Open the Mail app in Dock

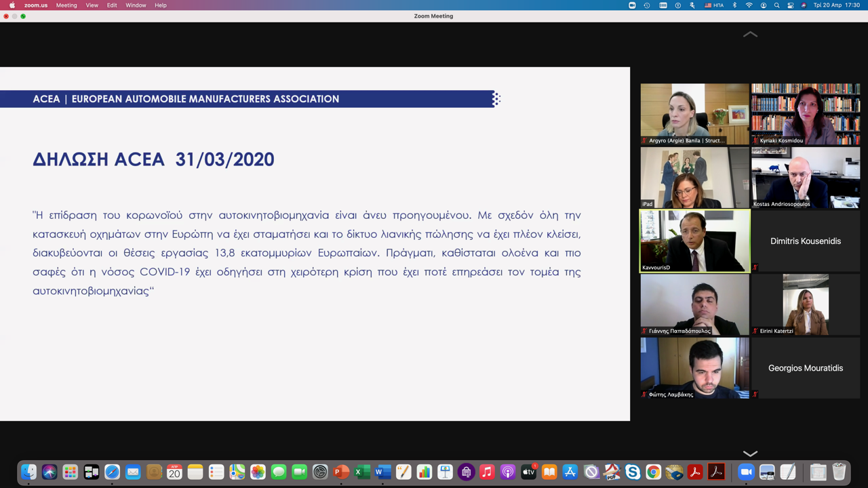pos(133,472)
